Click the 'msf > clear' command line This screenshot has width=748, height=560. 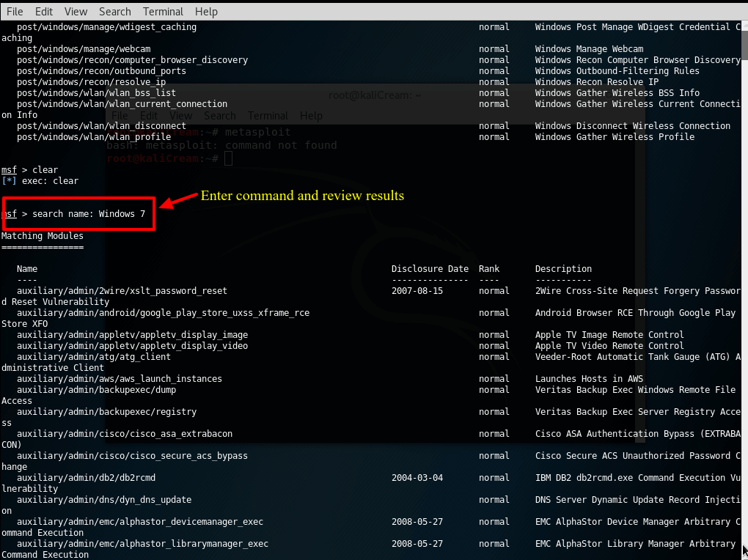(x=29, y=170)
